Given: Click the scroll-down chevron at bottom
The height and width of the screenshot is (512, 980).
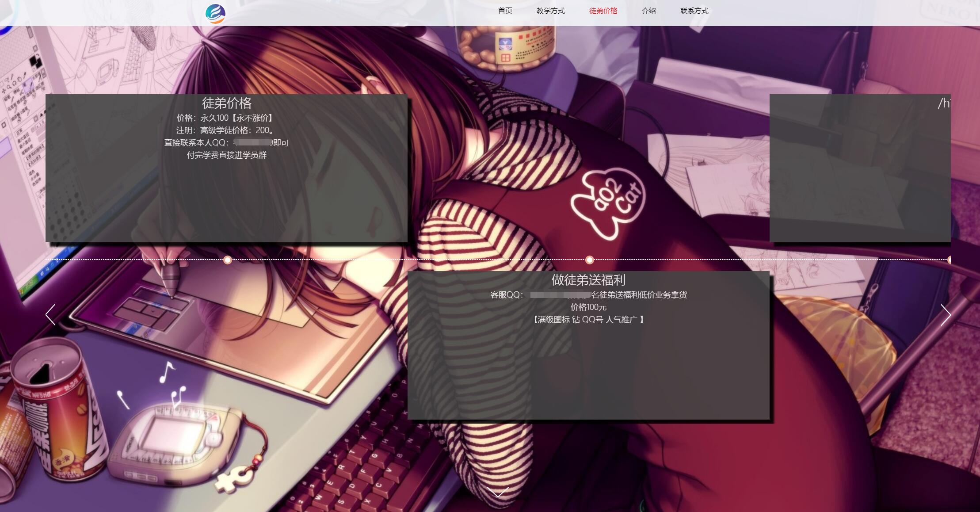Looking at the screenshot, I should 498,492.
